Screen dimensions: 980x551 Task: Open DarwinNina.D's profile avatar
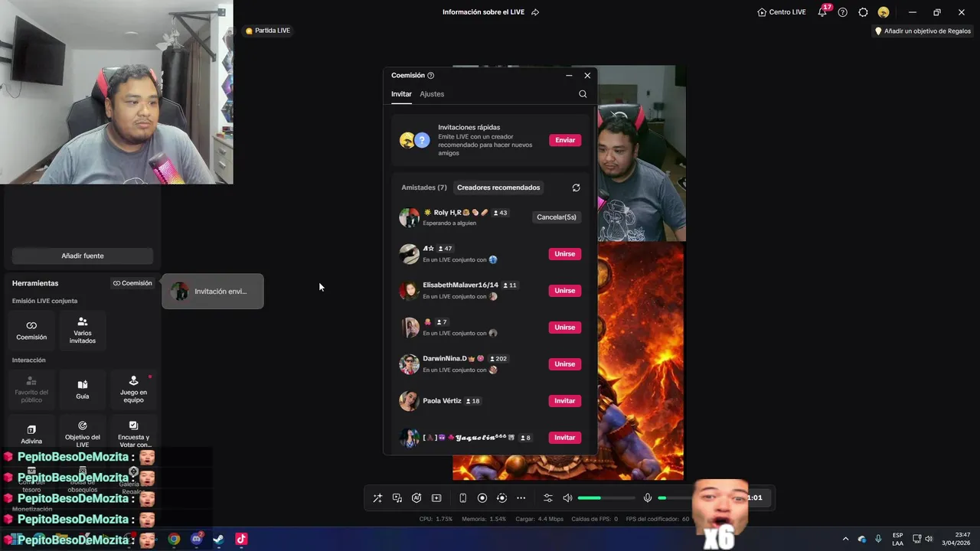tap(409, 364)
